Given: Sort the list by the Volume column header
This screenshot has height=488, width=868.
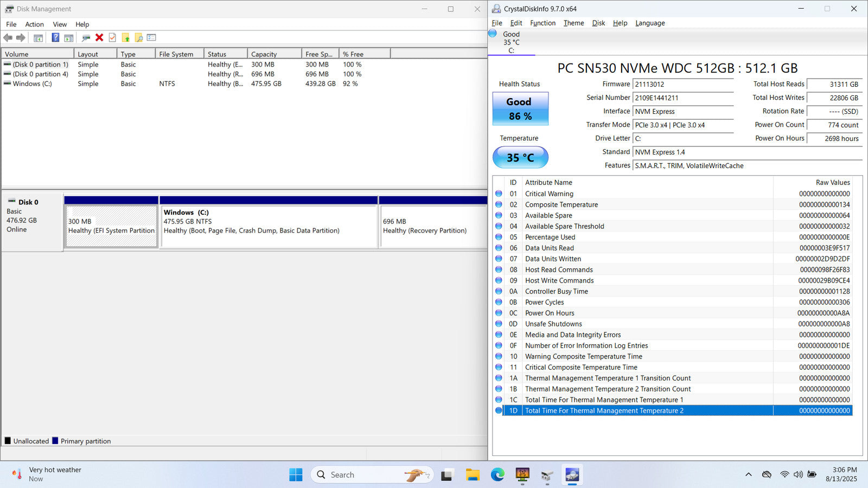Looking at the screenshot, I should pos(37,54).
